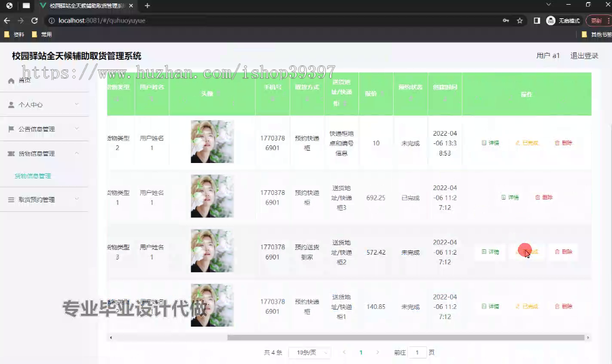Mark the row priced 10 as 已完成
Image resolution: width=612 pixels, height=364 pixels.
point(527,143)
